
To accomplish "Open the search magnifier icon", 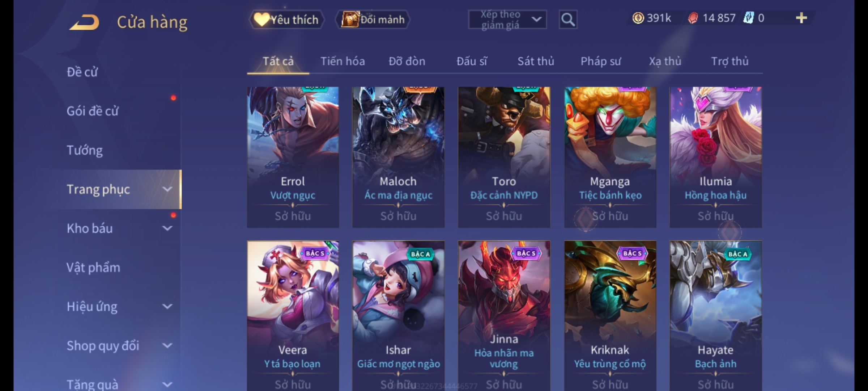I will click(568, 20).
